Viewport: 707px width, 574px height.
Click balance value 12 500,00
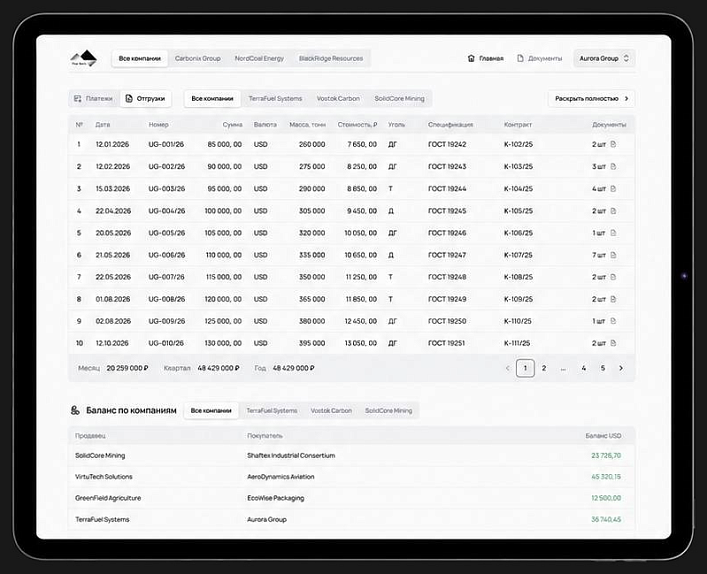tap(606, 498)
